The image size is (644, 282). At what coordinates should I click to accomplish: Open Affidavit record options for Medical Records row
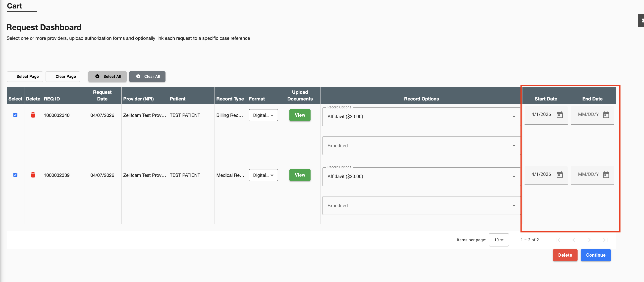[421, 177]
